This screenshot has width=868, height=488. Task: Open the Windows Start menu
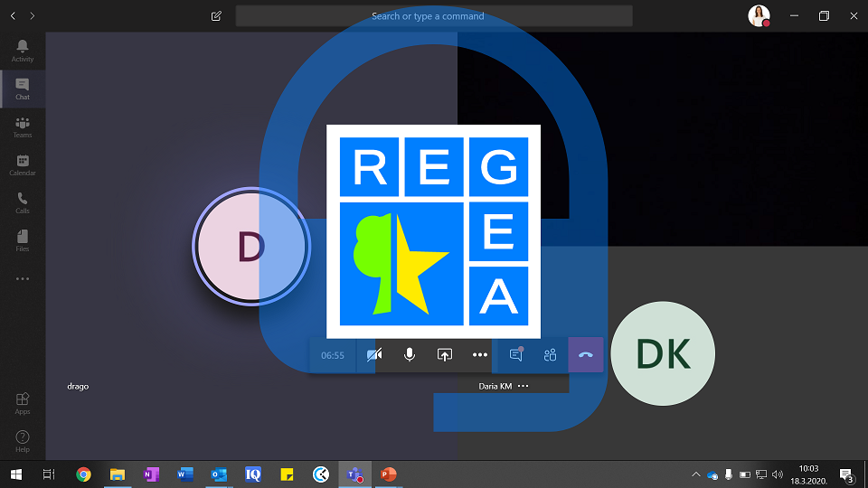[x=16, y=474]
